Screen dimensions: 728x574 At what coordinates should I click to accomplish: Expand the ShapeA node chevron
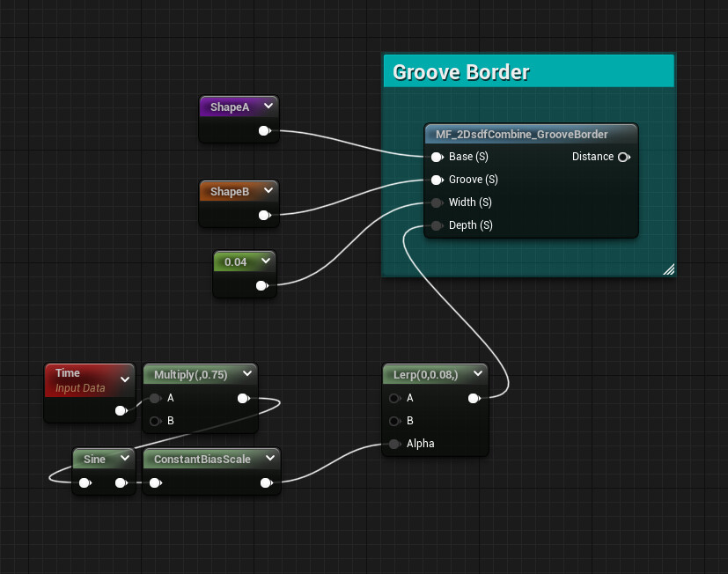268,106
